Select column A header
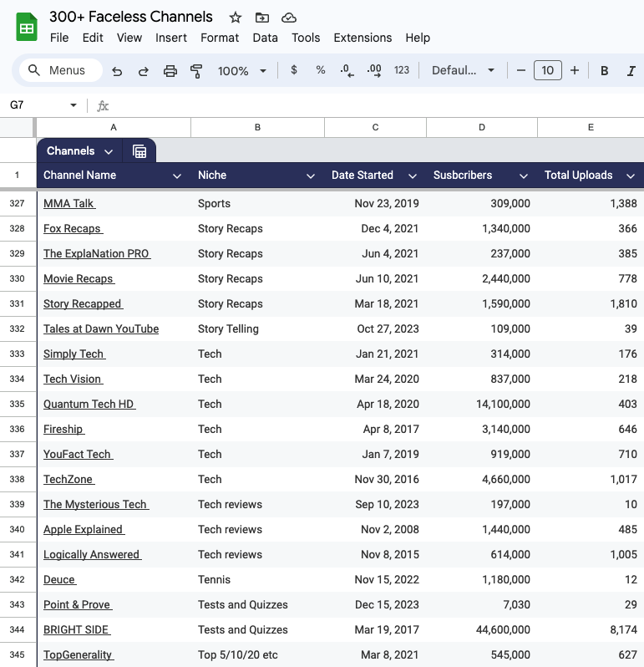This screenshot has height=667, width=644. [114, 127]
